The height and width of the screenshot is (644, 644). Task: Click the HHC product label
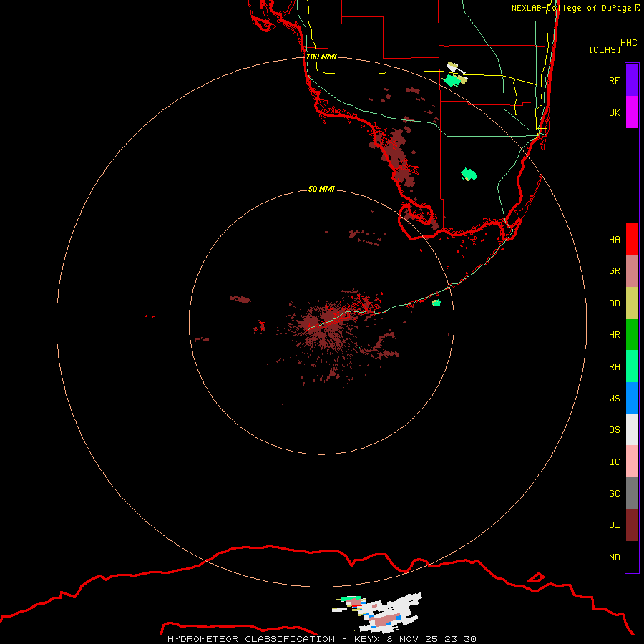pyautogui.click(x=629, y=43)
